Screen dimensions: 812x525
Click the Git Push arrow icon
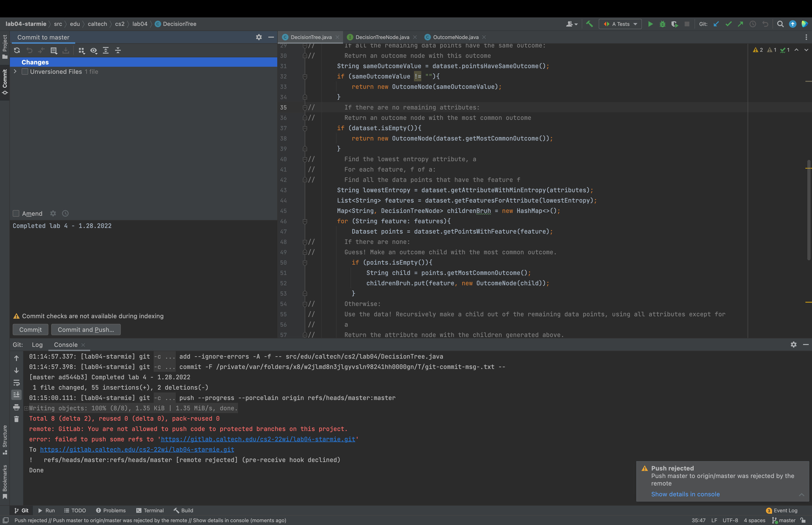coord(740,24)
